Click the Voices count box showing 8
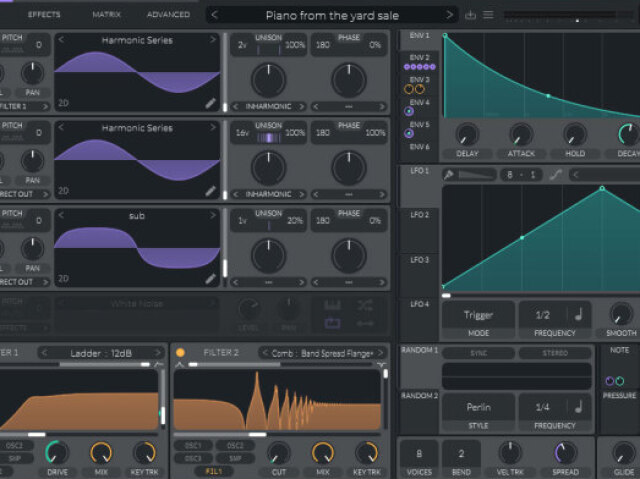Viewport: 640px width, 479px height. [419, 454]
